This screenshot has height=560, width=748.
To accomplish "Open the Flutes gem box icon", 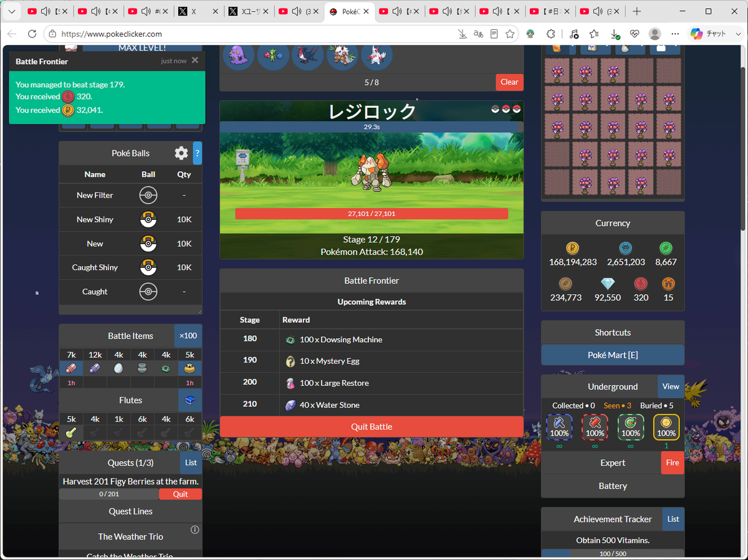I will 190,400.
